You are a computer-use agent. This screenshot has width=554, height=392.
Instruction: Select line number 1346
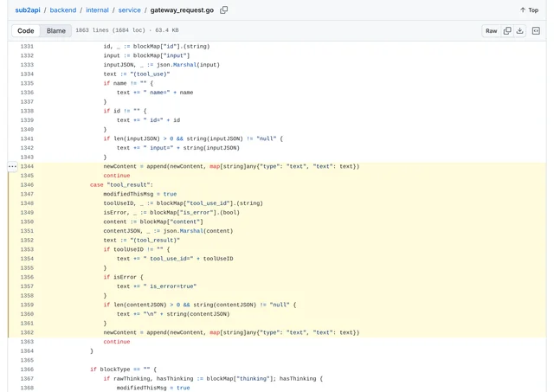point(27,184)
